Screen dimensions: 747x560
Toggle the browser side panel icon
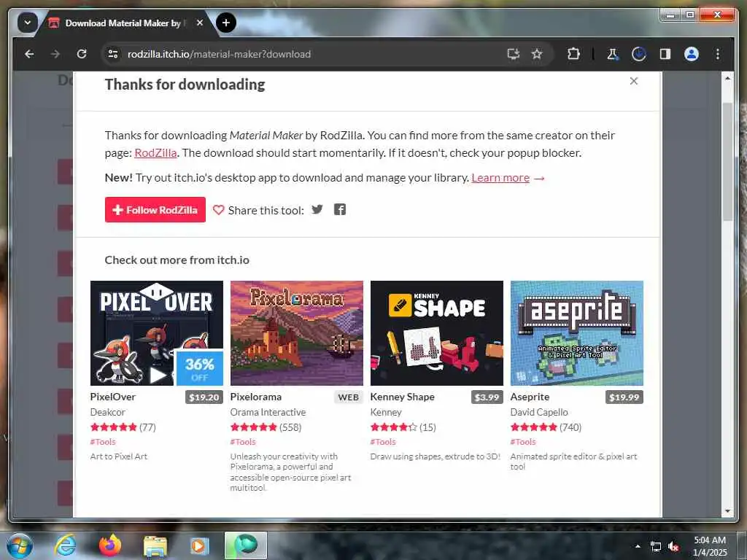(665, 54)
